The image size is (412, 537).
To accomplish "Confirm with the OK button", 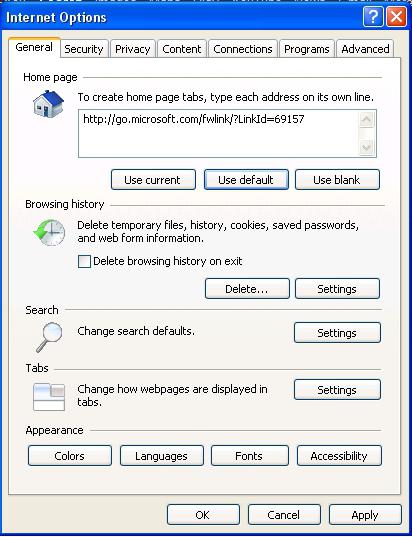I will [x=203, y=514].
